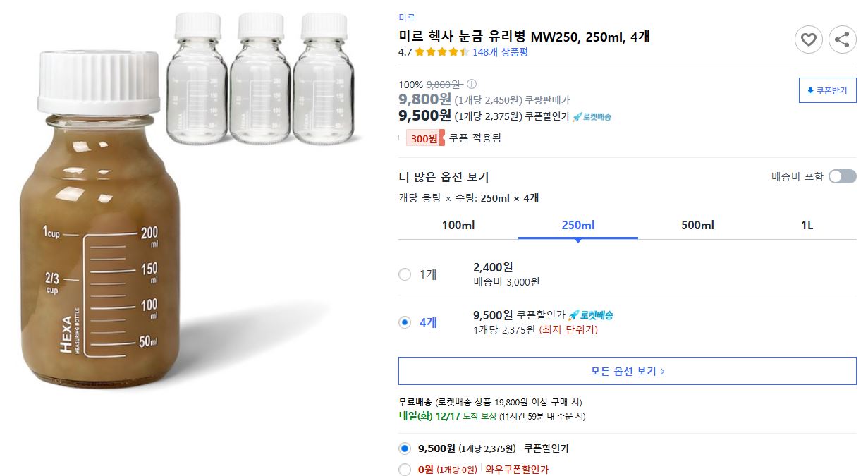This screenshot has width=868, height=476.
Task: Choose the 0원 와우쿠폰할인가 option
Action: 404,469
